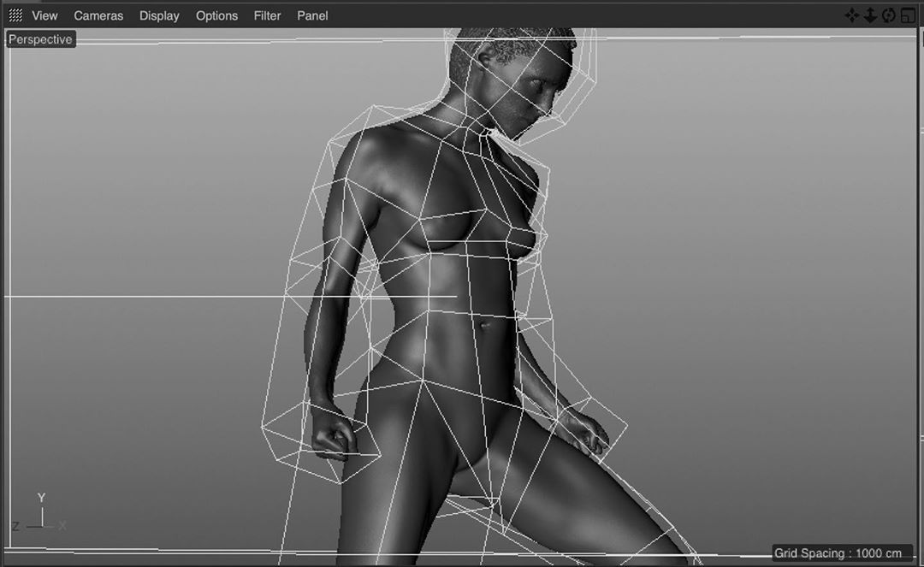Click the dotted grid handle icon beside View
Screen dimensions: 924x567
(x=15, y=16)
